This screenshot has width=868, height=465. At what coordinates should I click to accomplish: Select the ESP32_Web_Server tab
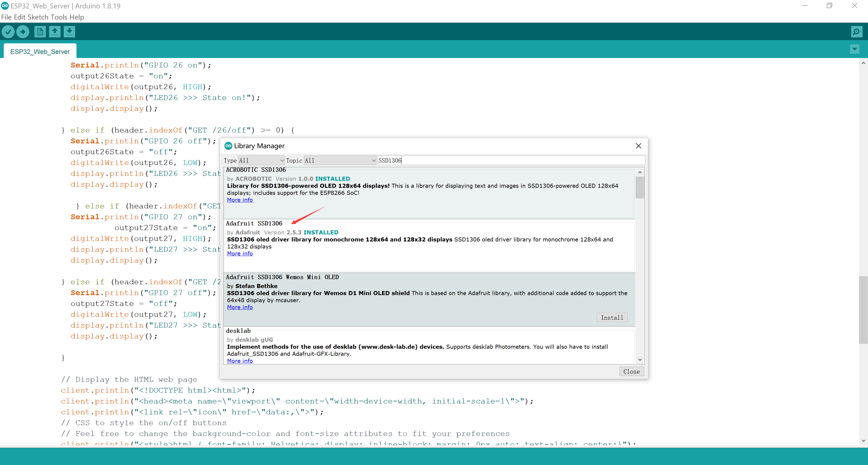40,51
